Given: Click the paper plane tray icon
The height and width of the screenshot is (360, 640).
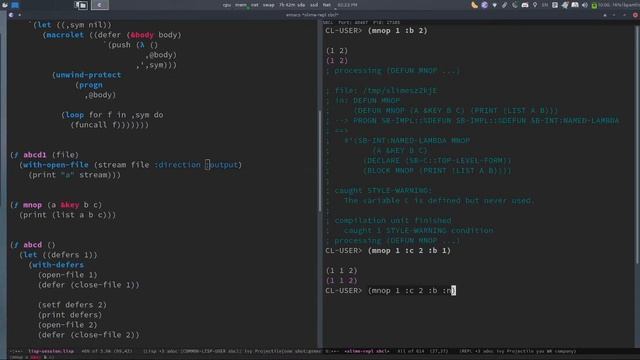Looking at the screenshot, I should click(x=565, y=5).
